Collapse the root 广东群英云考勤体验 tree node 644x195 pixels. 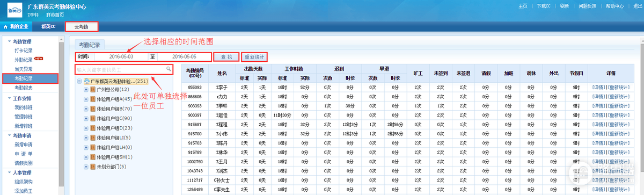tap(79, 81)
